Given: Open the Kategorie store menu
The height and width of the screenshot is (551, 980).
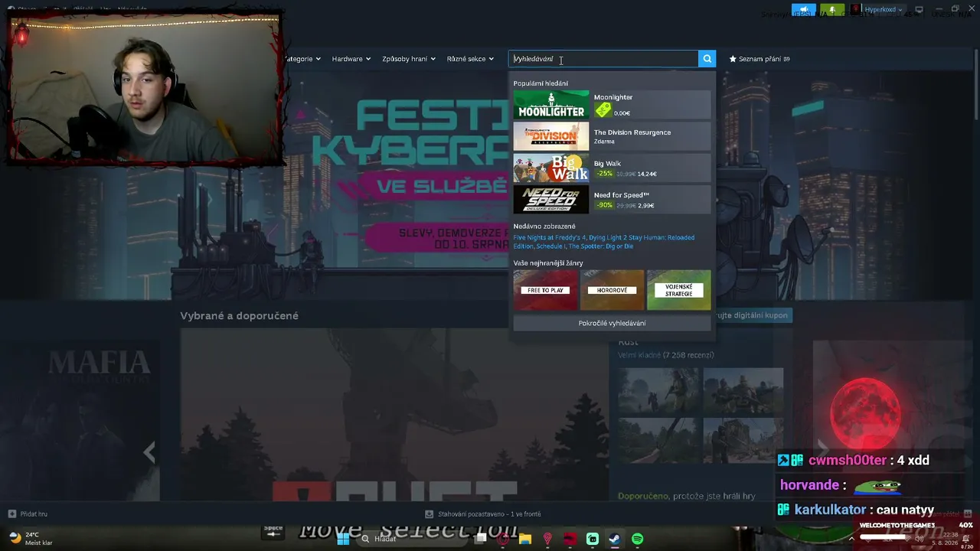Looking at the screenshot, I should pyautogui.click(x=303, y=59).
